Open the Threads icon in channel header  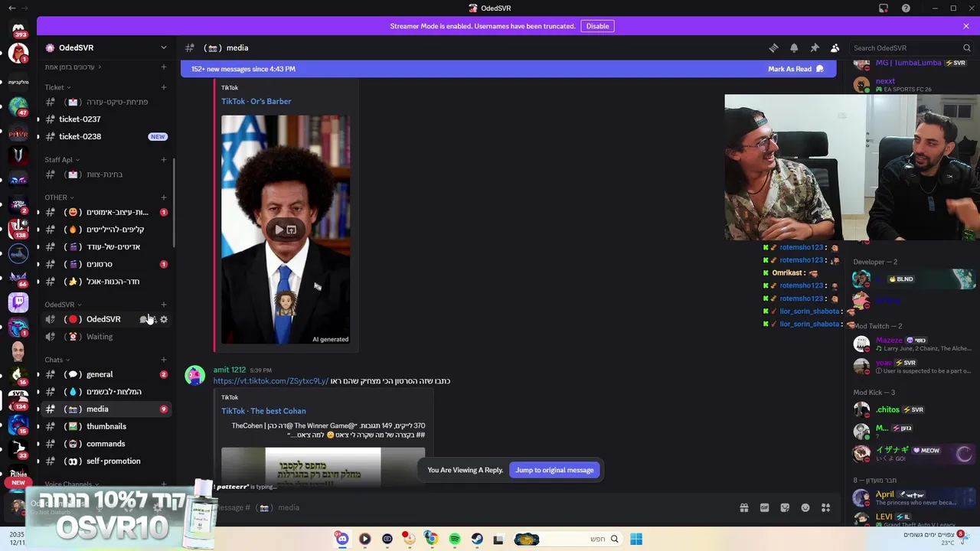(x=773, y=47)
